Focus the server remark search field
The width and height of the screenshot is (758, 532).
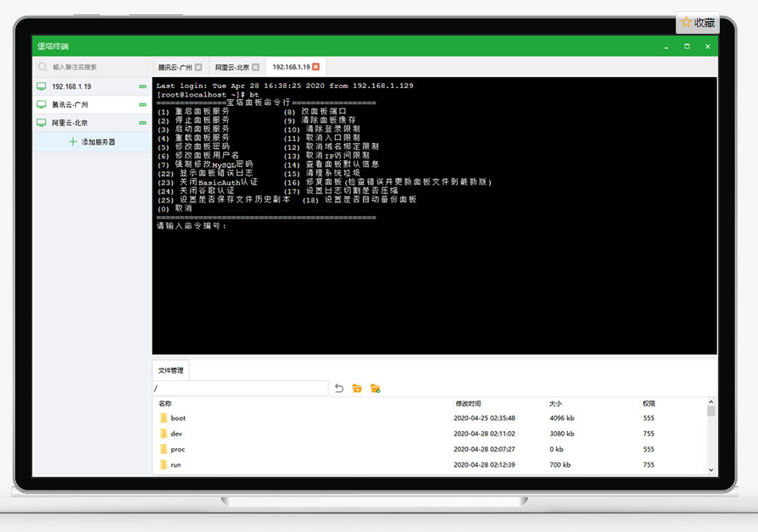pos(92,67)
